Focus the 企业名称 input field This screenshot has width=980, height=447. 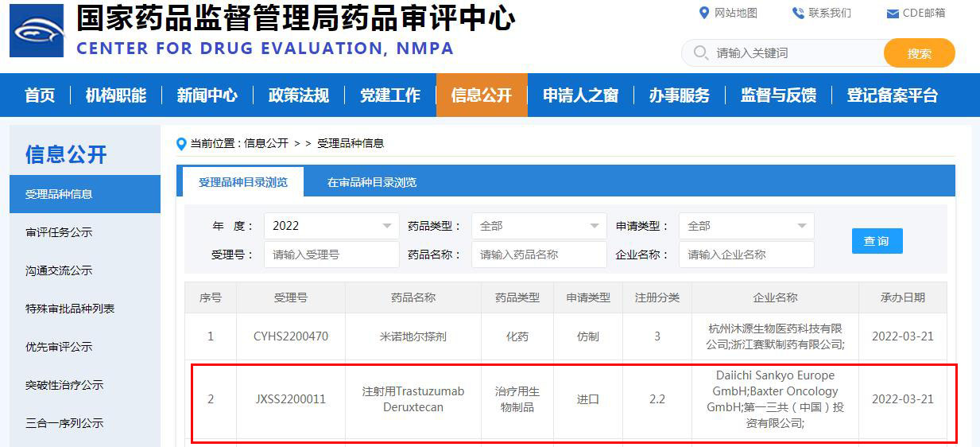[x=746, y=255]
